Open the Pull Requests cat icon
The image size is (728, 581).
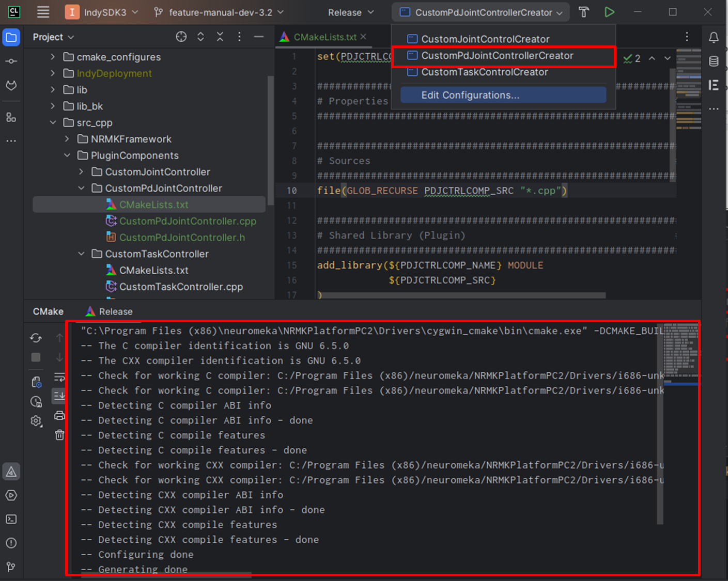pos(11,85)
